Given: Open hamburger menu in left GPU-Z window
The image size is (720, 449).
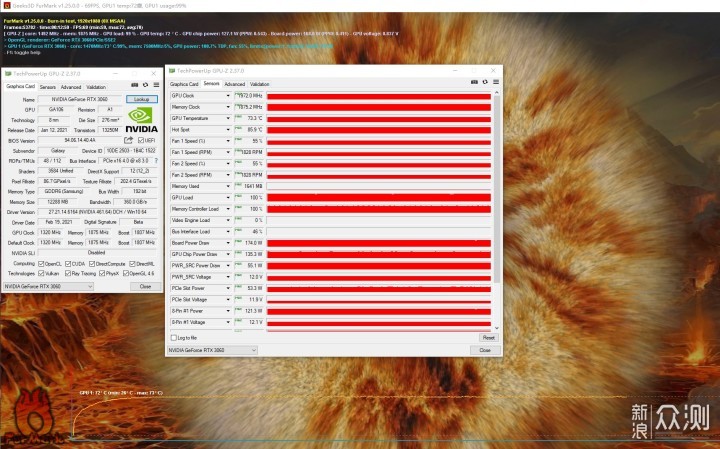Looking at the screenshot, I should pyautogui.click(x=156, y=85).
